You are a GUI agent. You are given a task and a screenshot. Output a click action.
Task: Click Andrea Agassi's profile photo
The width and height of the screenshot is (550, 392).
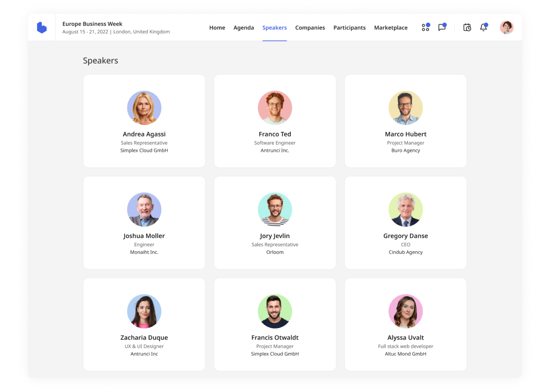pyautogui.click(x=144, y=108)
